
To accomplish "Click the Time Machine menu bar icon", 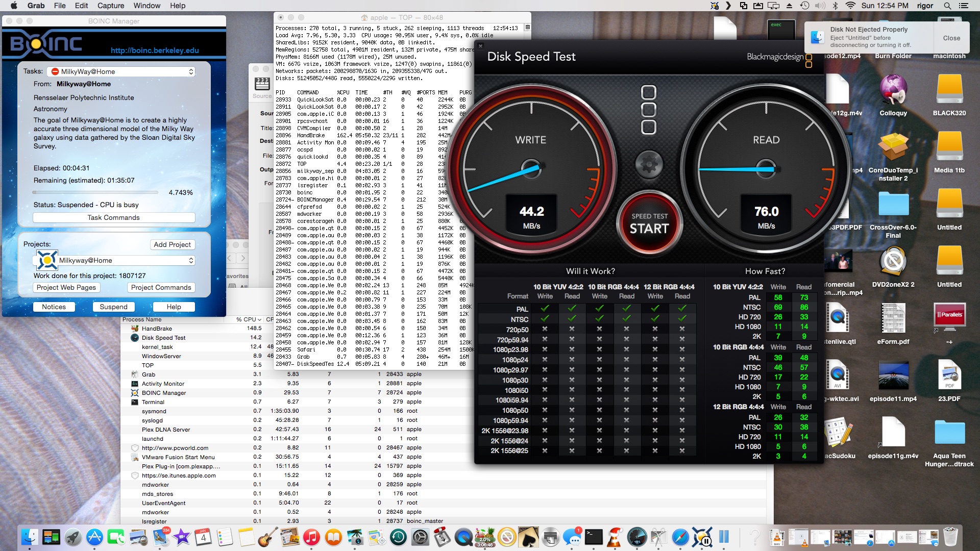I will 804,6.
